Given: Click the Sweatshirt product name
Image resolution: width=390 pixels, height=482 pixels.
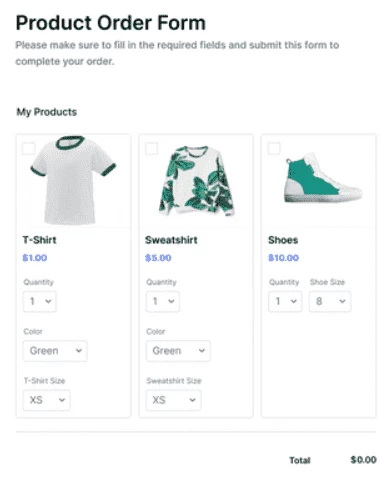Looking at the screenshot, I should pos(171,240).
